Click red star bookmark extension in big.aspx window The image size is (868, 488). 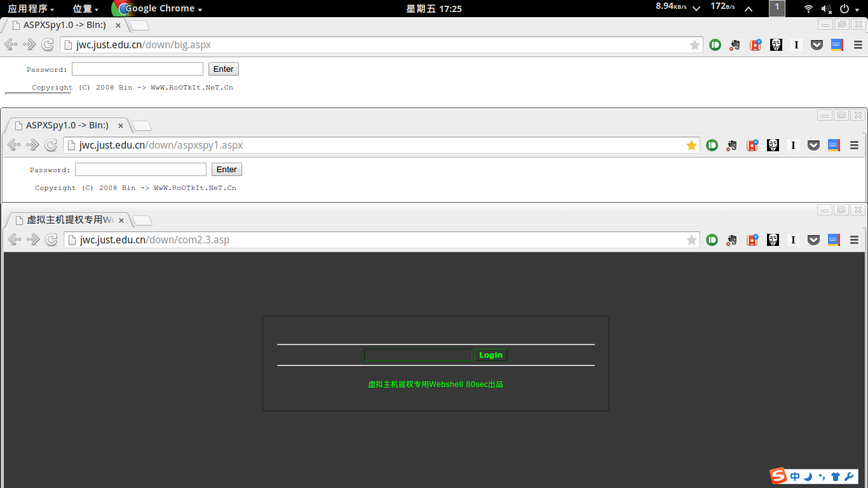click(755, 44)
